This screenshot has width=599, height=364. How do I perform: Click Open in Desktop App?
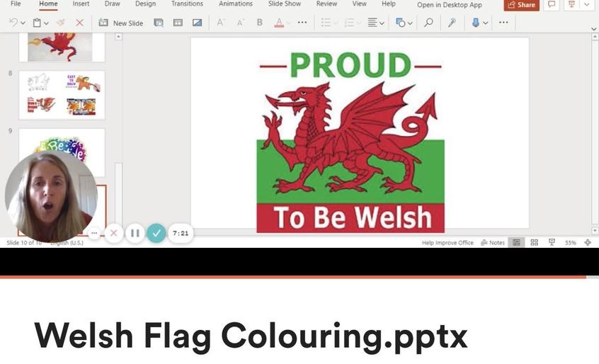coord(449,5)
